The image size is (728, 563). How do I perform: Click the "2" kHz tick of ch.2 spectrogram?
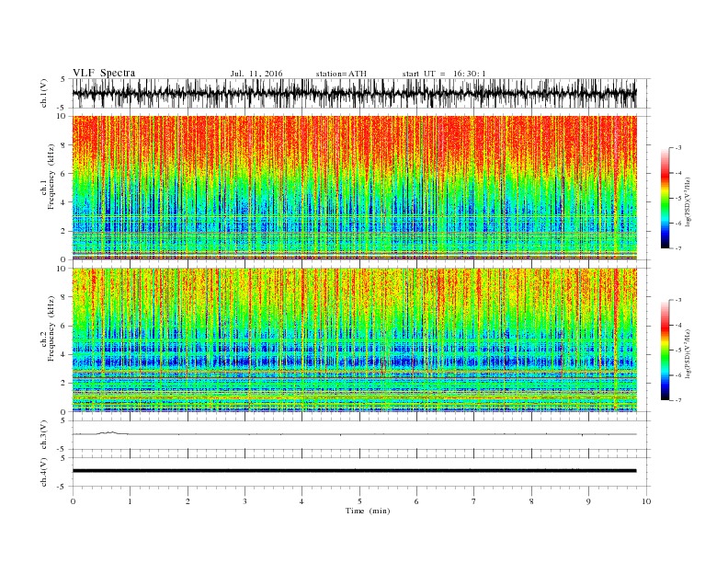[x=64, y=384]
